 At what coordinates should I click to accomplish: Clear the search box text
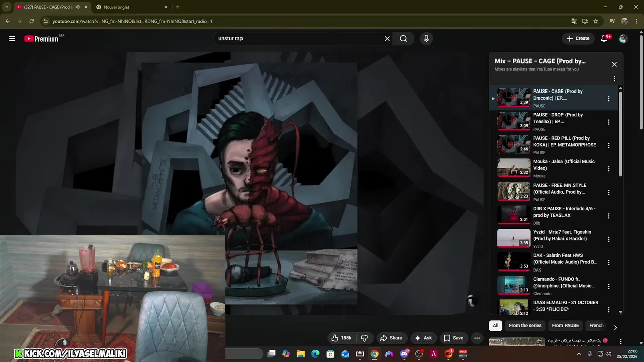[x=387, y=39]
